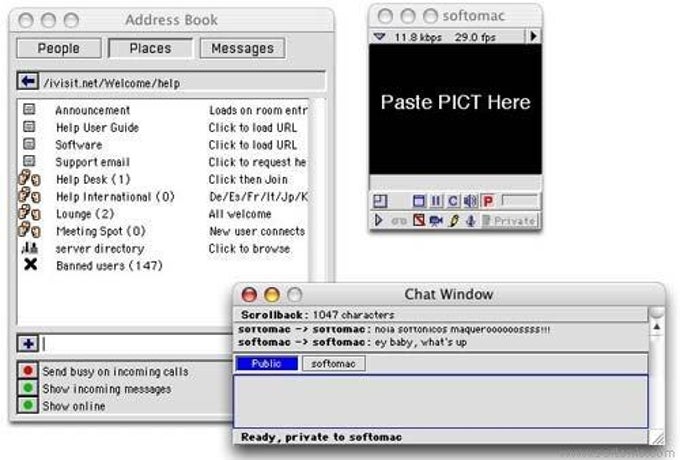The image size is (680, 460).
Task: Click the blue plus button in Address Book
Action: tap(28, 343)
